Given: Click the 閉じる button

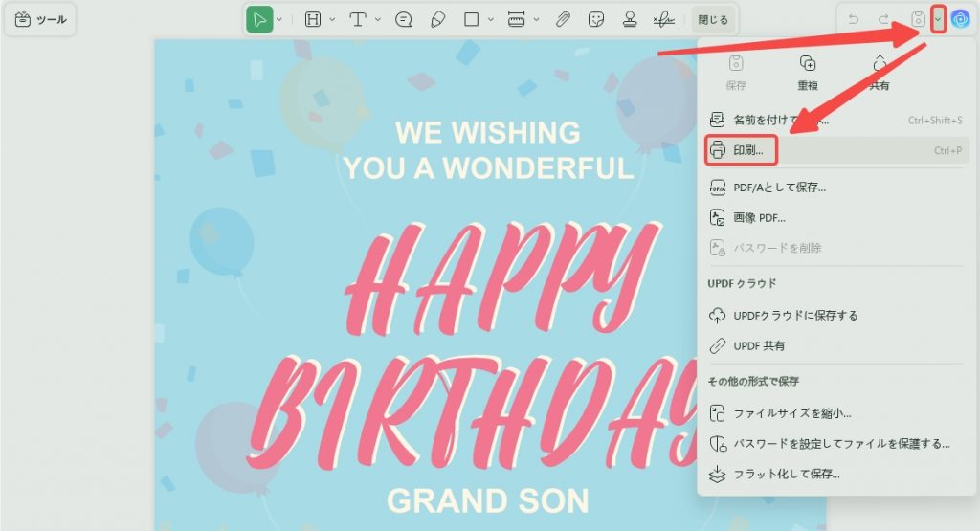Looking at the screenshot, I should click(x=713, y=20).
